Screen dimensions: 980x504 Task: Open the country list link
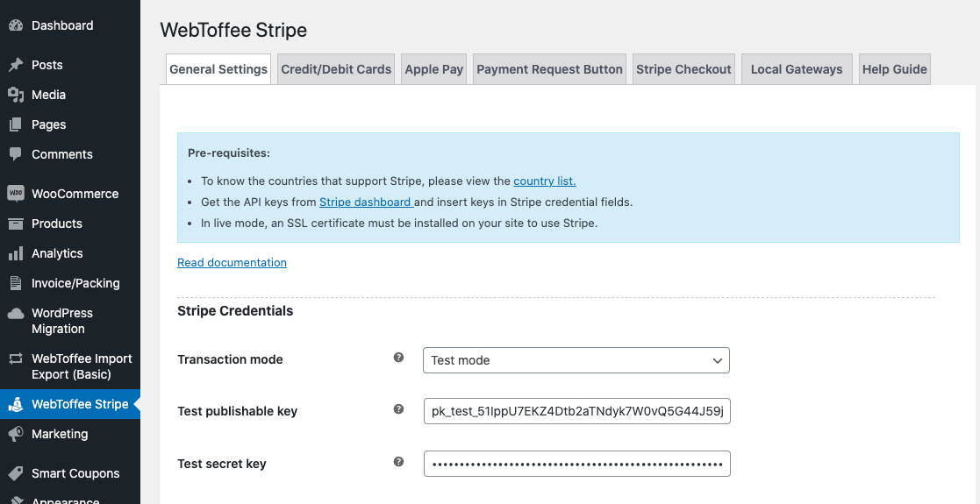544,181
